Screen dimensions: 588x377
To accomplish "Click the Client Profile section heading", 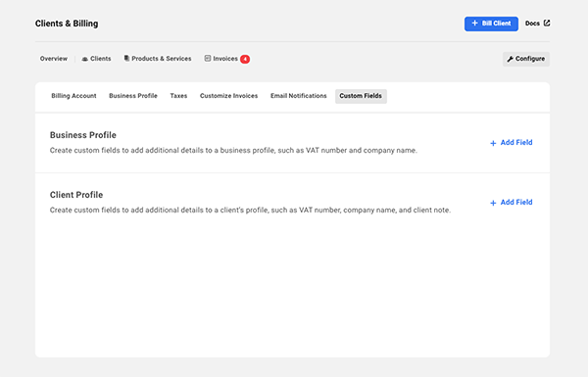I will (x=76, y=195).
